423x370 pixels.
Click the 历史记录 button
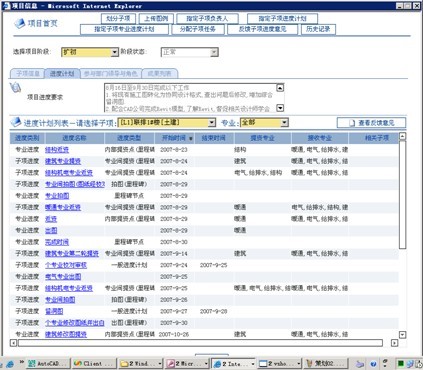[x=318, y=29]
